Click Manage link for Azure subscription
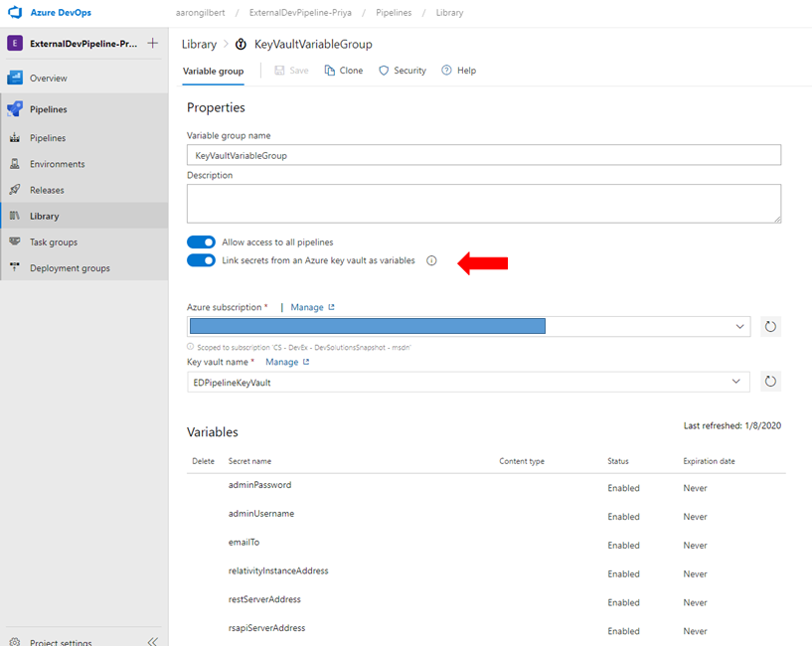Screen dimensions: 812x646 click(307, 307)
